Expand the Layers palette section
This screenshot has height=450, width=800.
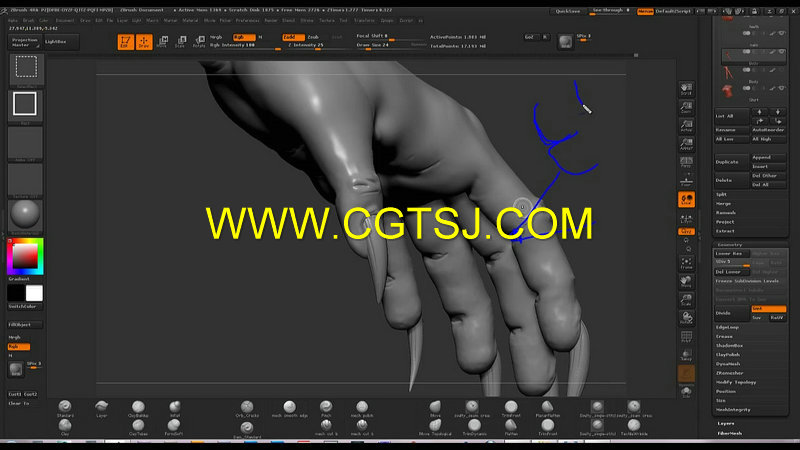pyautogui.click(x=726, y=423)
